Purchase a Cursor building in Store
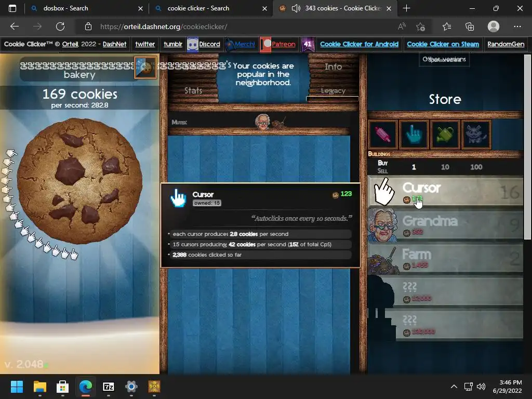Screen dimensions: 532x399 [x=445, y=191]
